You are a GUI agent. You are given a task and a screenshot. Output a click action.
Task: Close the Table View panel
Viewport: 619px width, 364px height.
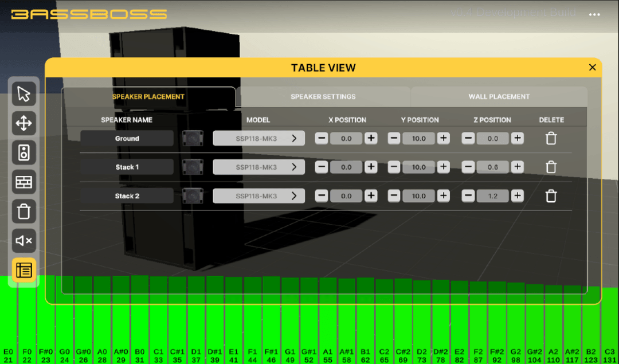click(x=592, y=68)
